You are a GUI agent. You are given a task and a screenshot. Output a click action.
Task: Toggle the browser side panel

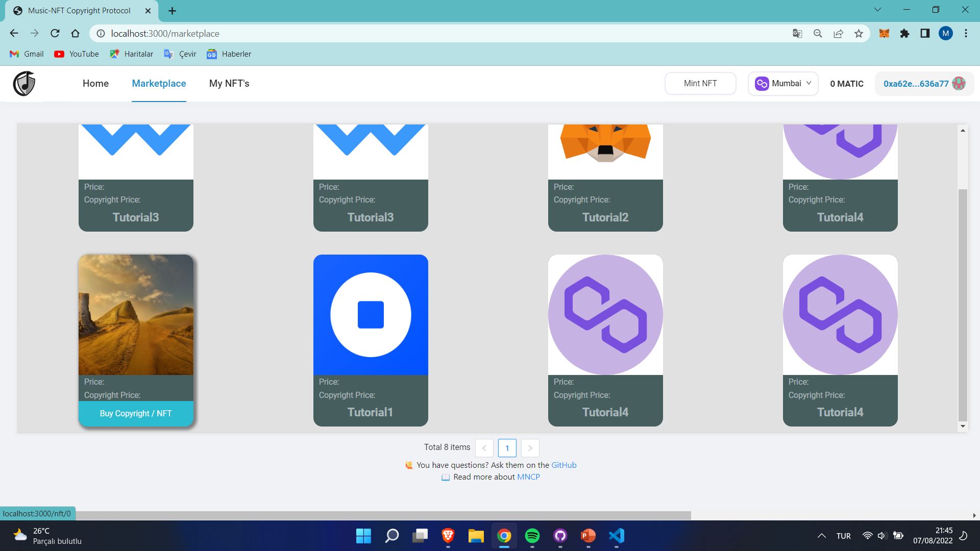point(925,33)
